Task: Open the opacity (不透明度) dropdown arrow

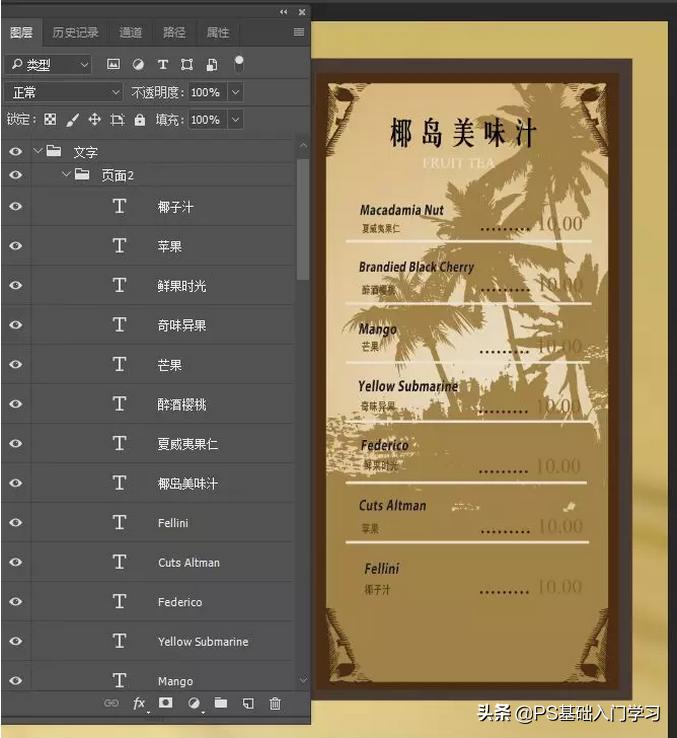Action: pos(235,92)
